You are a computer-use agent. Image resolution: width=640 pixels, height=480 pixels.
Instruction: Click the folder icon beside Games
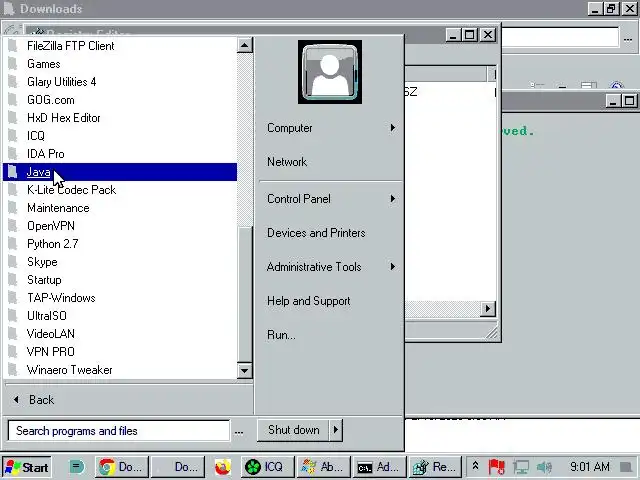tap(13, 64)
